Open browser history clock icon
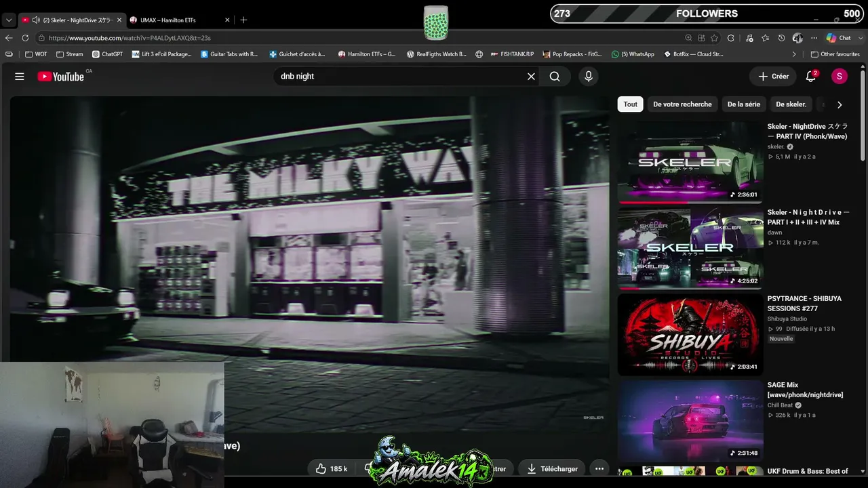This screenshot has width=868, height=488. (x=781, y=38)
